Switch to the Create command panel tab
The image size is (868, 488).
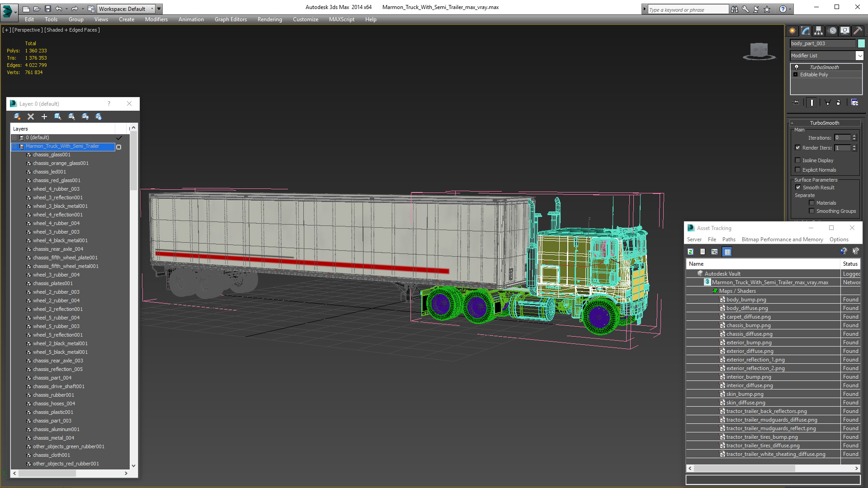pyautogui.click(x=793, y=31)
